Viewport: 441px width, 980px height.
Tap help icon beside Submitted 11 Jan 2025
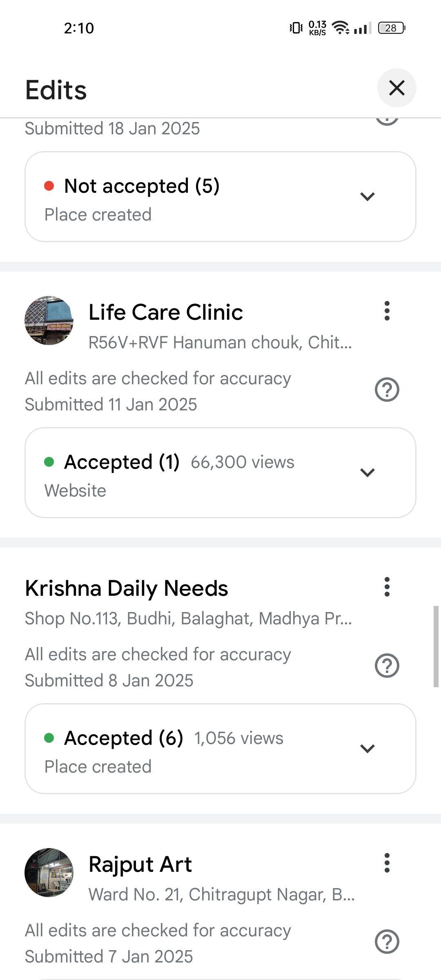(x=387, y=390)
